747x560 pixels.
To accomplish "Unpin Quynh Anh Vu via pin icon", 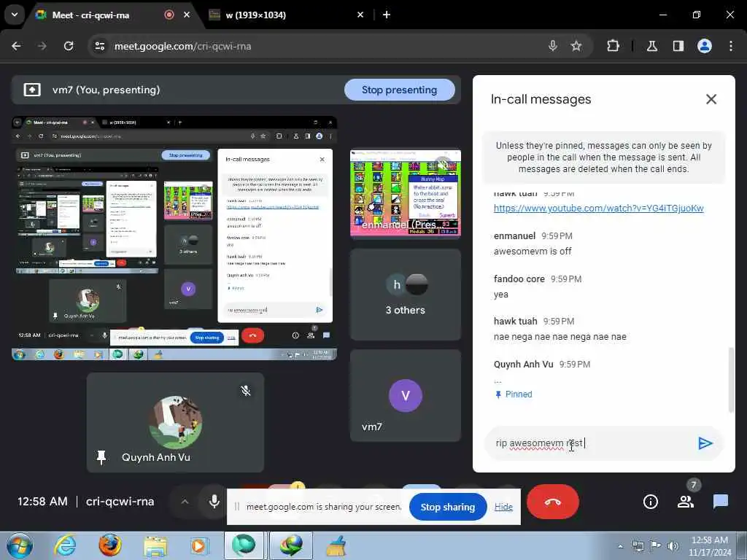I will (x=101, y=457).
